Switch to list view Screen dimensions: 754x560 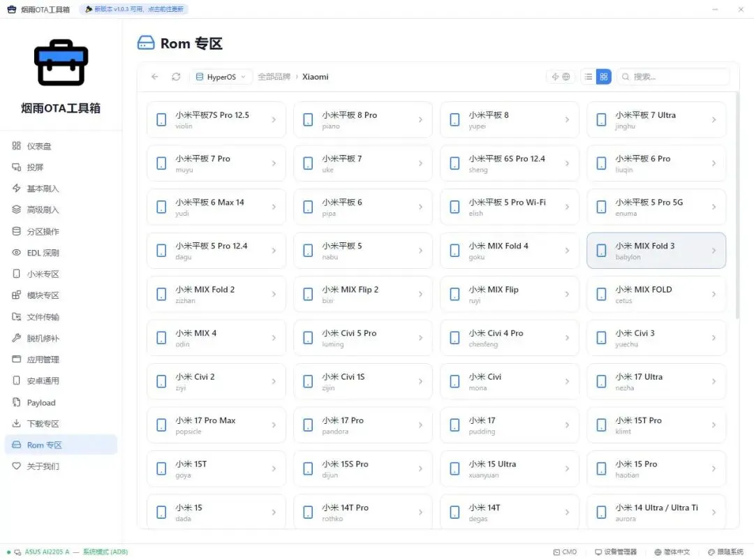pos(588,77)
